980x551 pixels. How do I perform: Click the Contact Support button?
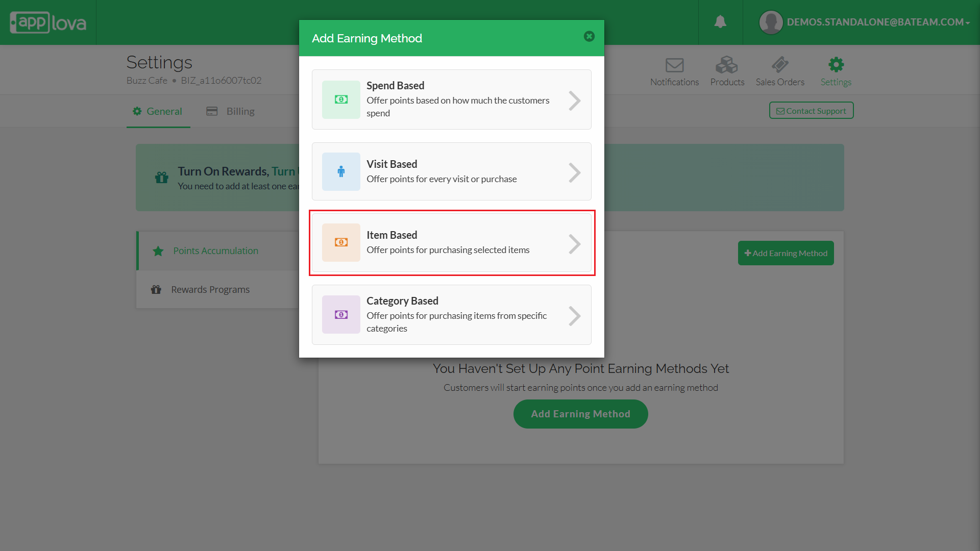pyautogui.click(x=811, y=111)
